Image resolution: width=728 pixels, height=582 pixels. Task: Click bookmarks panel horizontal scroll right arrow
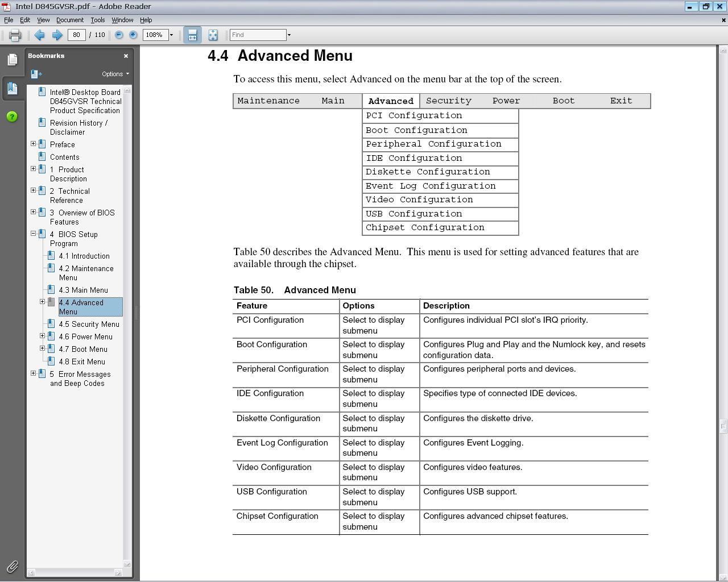(118, 573)
